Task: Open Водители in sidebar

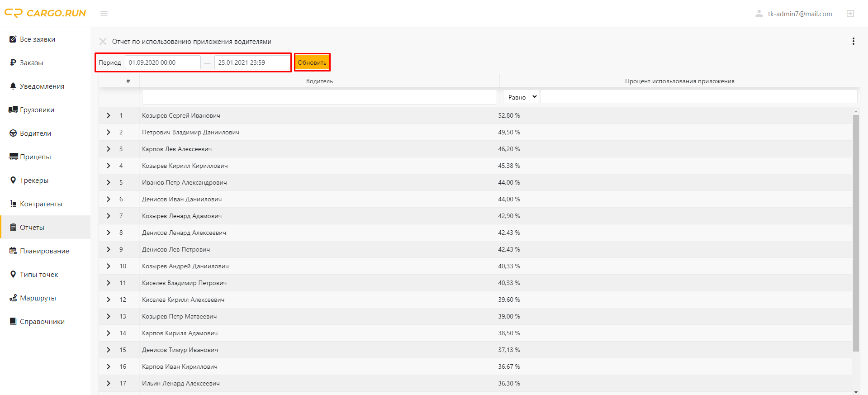Action: (45, 133)
